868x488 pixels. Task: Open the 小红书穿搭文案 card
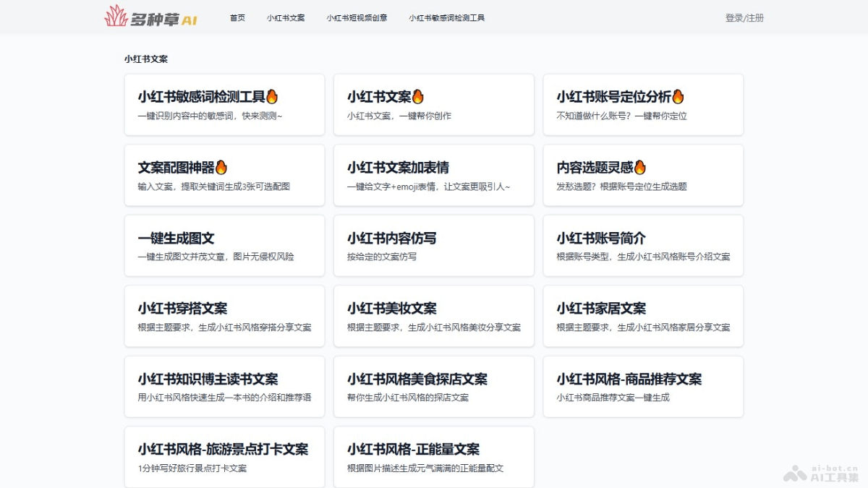click(x=224, y=316)
